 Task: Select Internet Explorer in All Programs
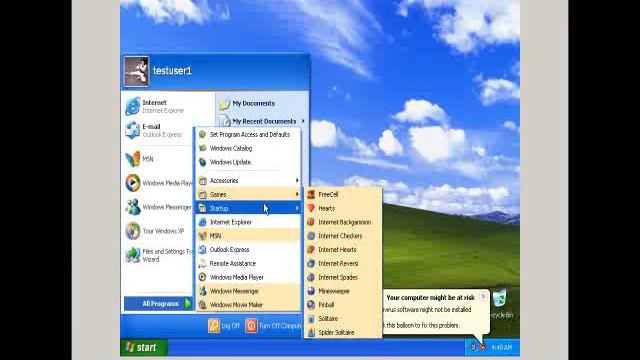click(248, 222)
